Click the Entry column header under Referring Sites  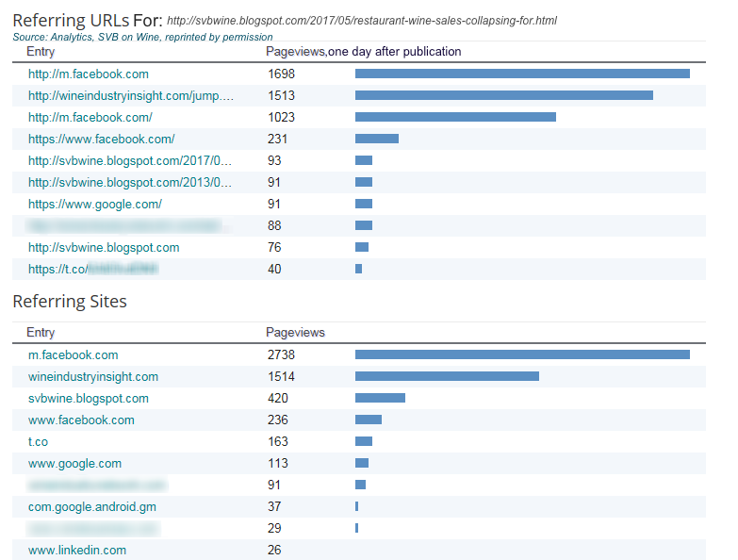[41, 333]
